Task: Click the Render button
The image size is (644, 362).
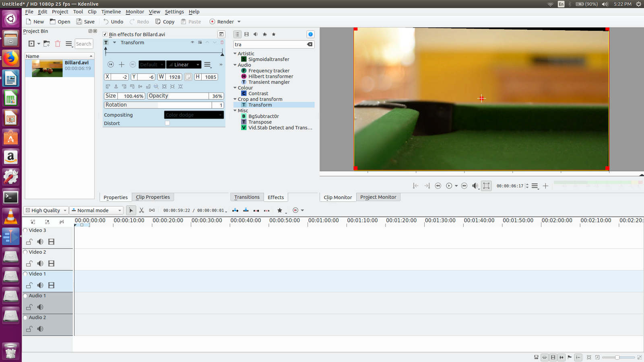Action: 221,22
